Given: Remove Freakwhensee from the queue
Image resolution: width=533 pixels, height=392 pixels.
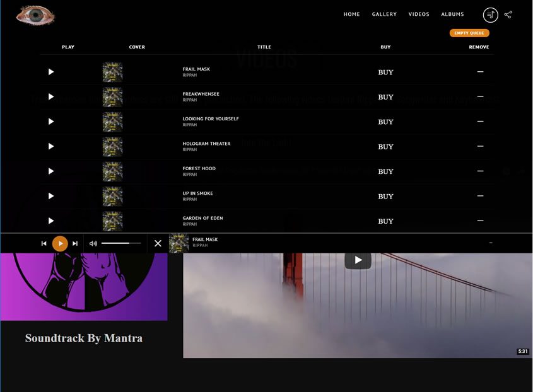Looking at the screenshot, I should click(480, 96).
